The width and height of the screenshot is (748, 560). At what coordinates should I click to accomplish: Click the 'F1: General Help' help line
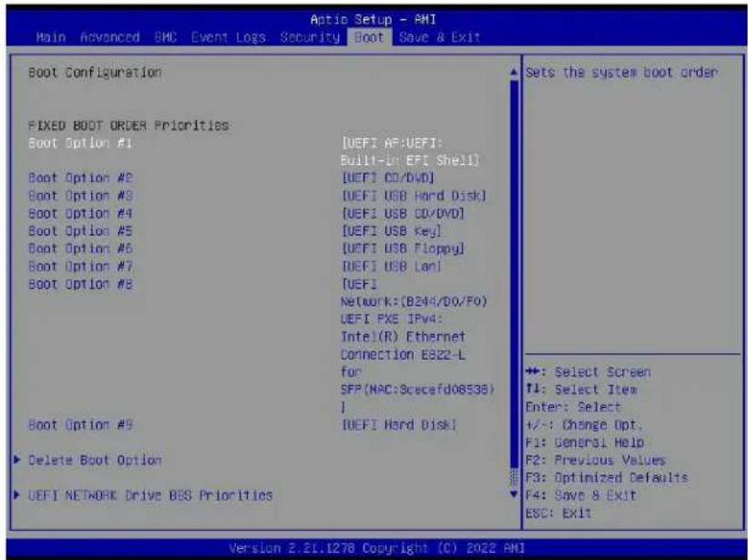coord(584,443)
